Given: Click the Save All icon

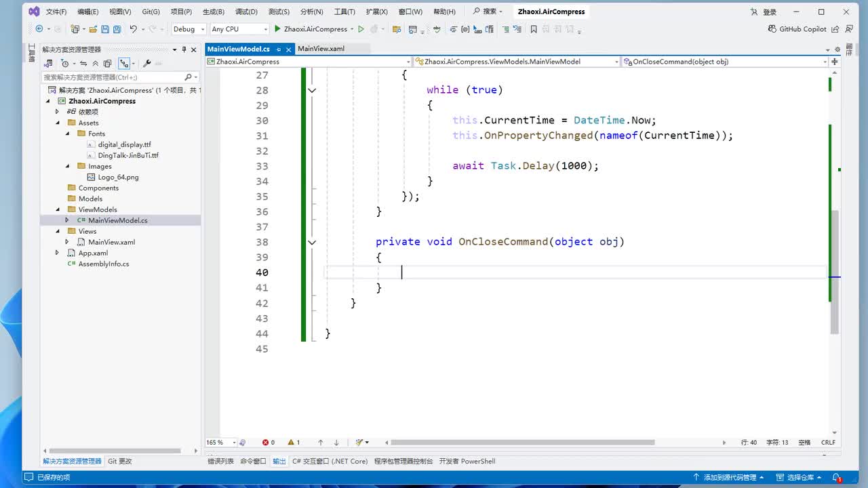Looking at the screenshot, I should (x=117, y=29).
